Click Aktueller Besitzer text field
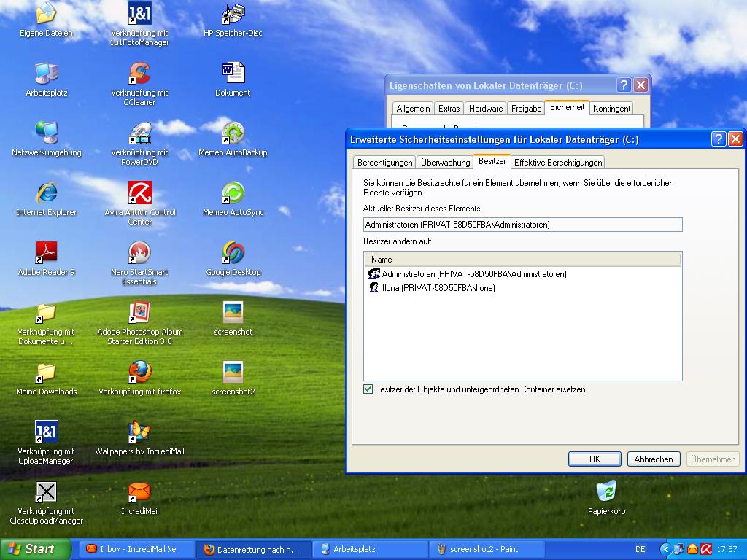The width and height of the screenshot is (747, 560). [522, 225]
